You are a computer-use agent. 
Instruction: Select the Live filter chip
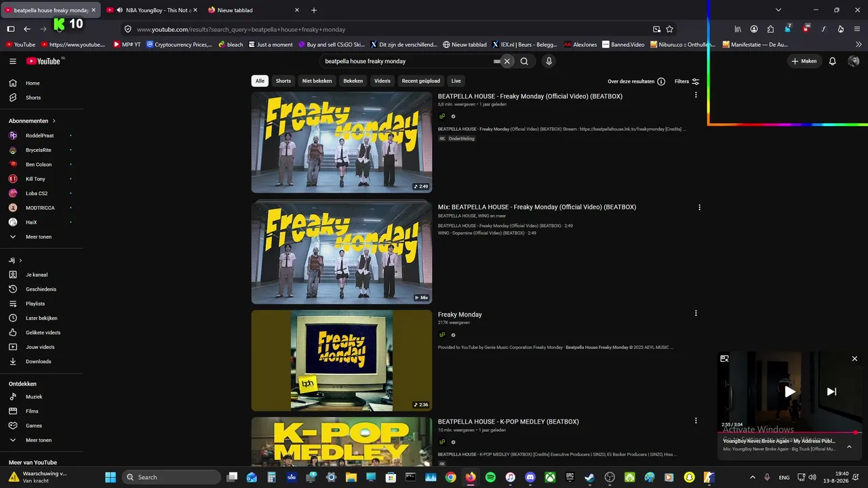pyautogui.click(x=456, y=81)
